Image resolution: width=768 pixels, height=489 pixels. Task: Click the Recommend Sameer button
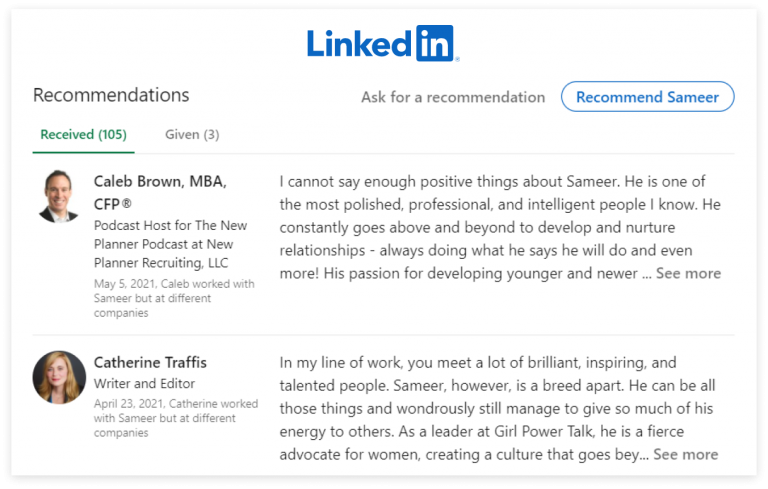[647, 97]
